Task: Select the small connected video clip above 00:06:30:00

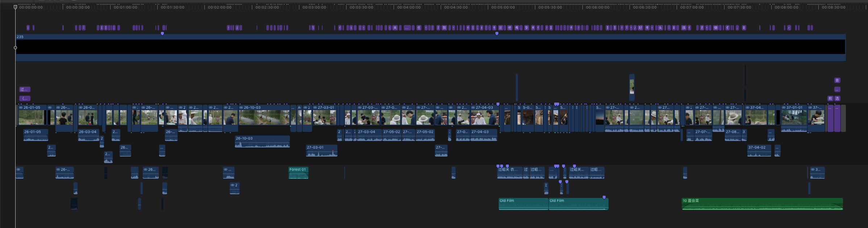Action: click(632, 87)
